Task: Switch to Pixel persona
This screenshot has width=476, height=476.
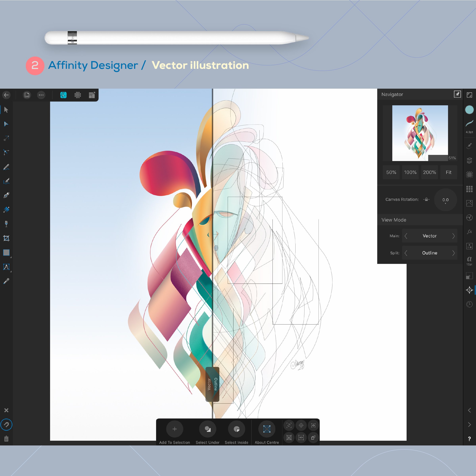Action: (78, 95)
